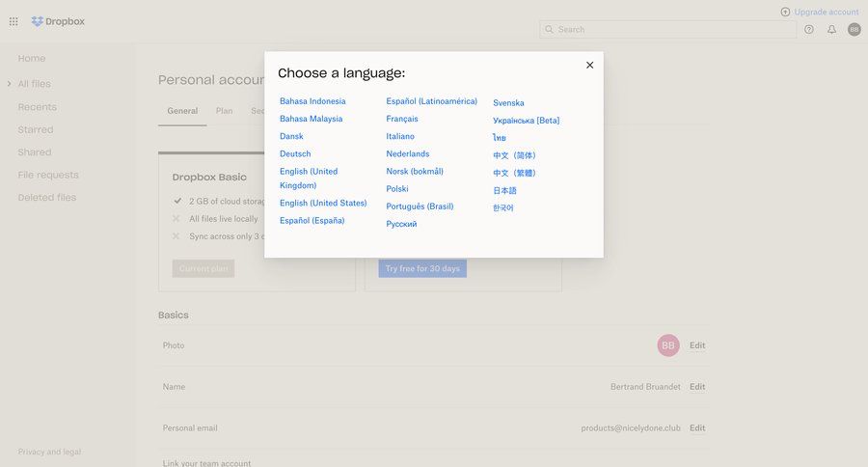Open Recents in sidebar
868x467 pixels.
pos(37,107)
